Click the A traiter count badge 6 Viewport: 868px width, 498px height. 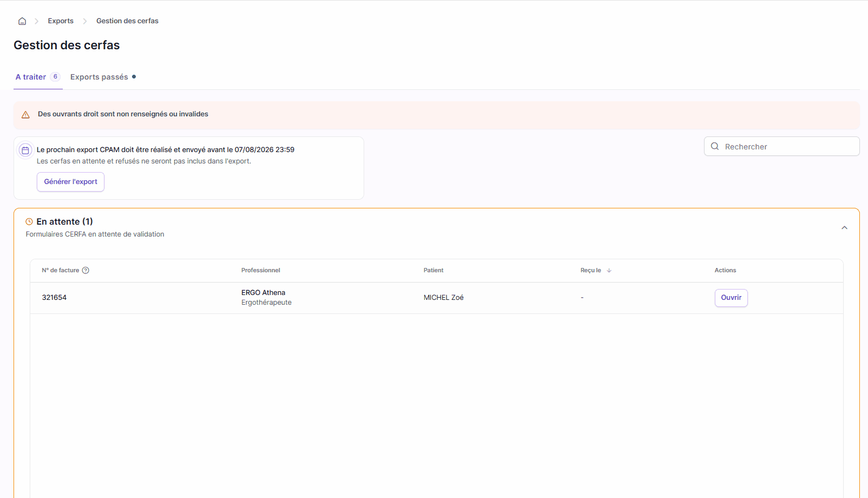tap(55, 77)
